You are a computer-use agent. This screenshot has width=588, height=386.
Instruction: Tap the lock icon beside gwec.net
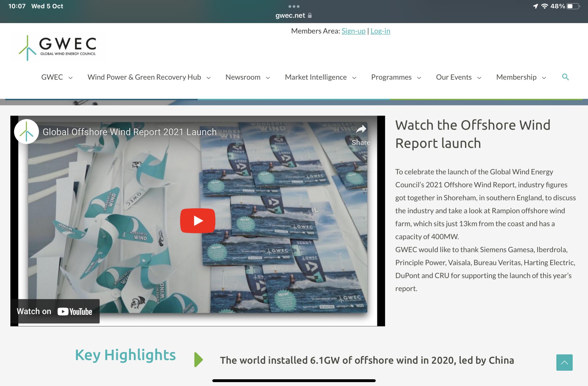pyautogui.click(x=310, y=16)
